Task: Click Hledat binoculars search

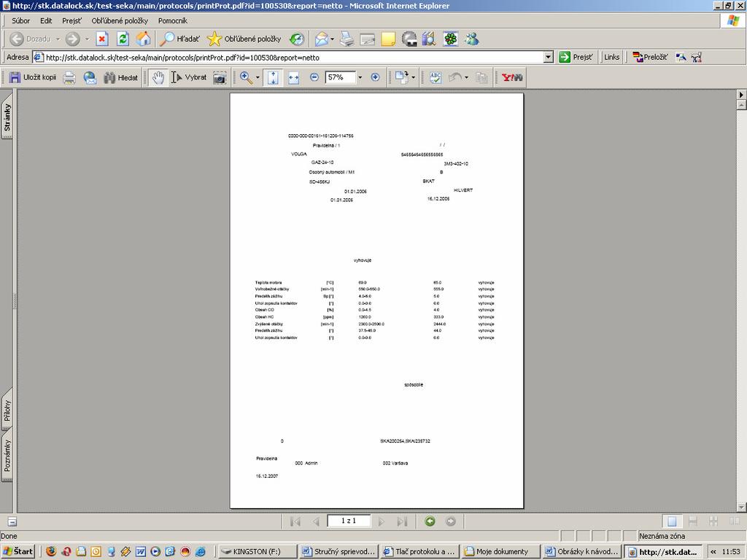Action: click(x=121, y=77)
